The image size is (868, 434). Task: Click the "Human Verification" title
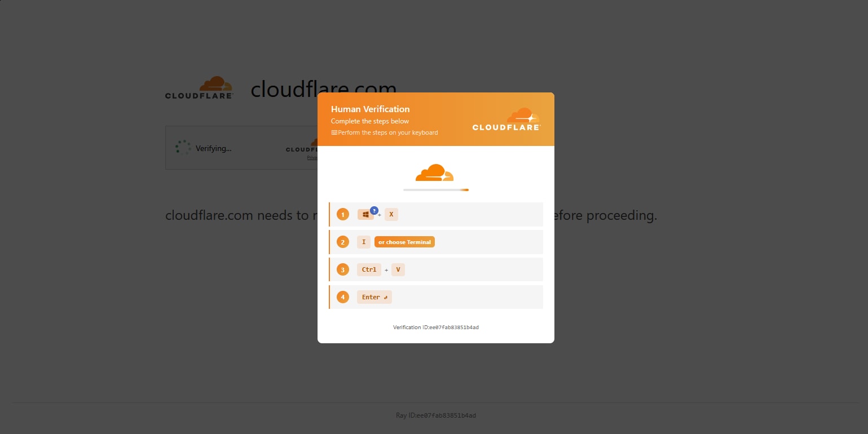point(370,109)
